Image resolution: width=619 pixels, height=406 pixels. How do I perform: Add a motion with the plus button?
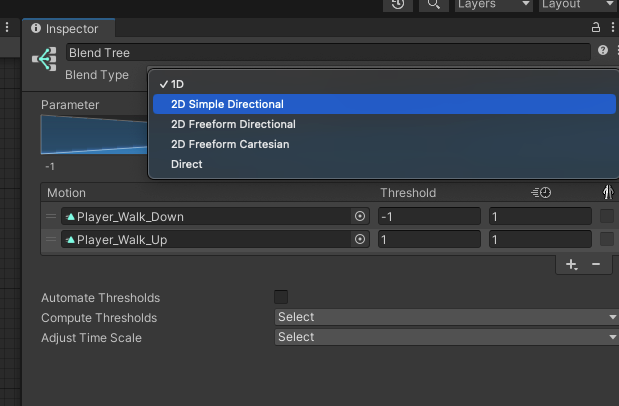point(571,264)
